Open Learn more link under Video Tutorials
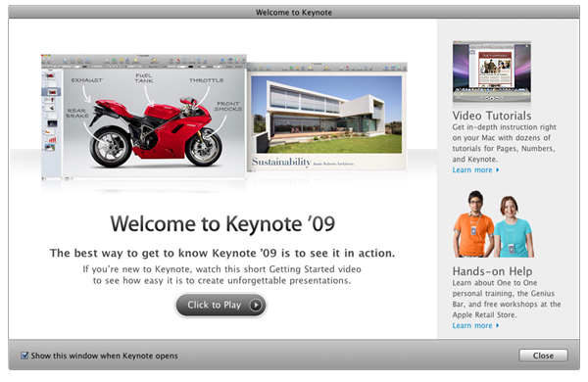 tap(475, 169)
